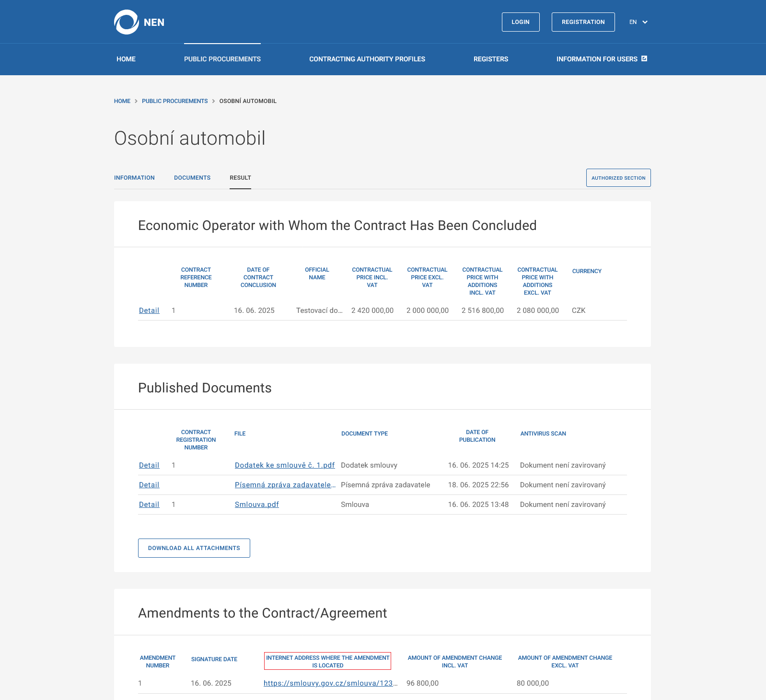Go to Contracting Authority Profiles menu

(x=367, y=59)
